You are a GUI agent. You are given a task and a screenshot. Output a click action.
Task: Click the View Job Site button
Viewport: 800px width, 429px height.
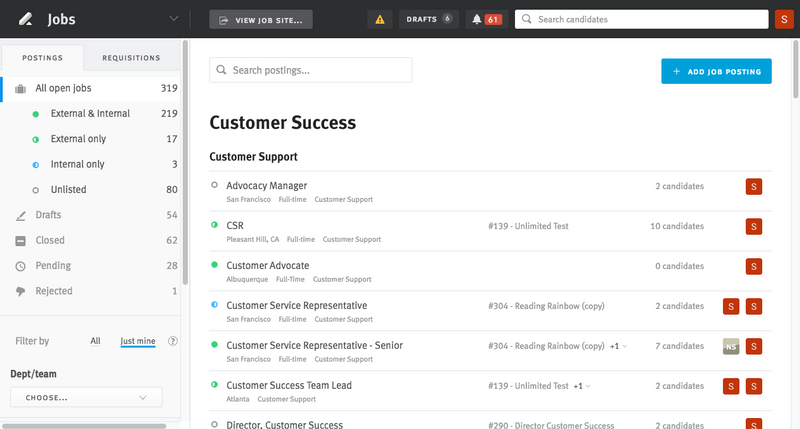(261, 19)
